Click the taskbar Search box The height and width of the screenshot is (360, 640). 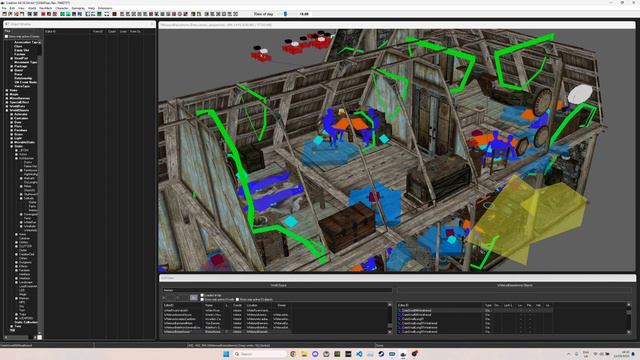[259, 354]
